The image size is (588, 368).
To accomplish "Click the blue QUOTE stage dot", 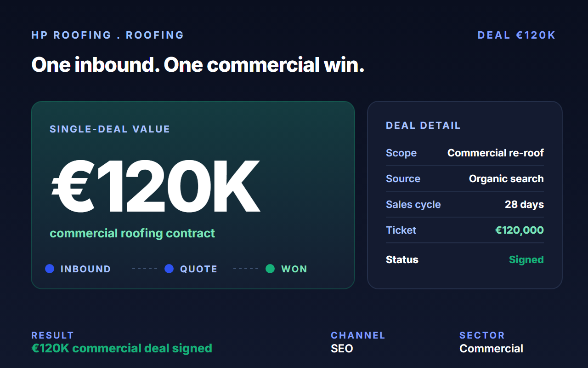I will coord(169,269).
